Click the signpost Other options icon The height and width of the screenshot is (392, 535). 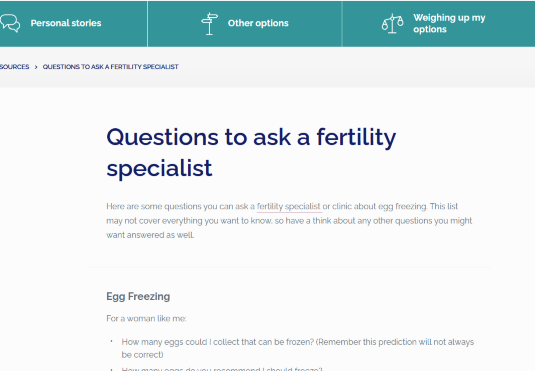point(209,23)
